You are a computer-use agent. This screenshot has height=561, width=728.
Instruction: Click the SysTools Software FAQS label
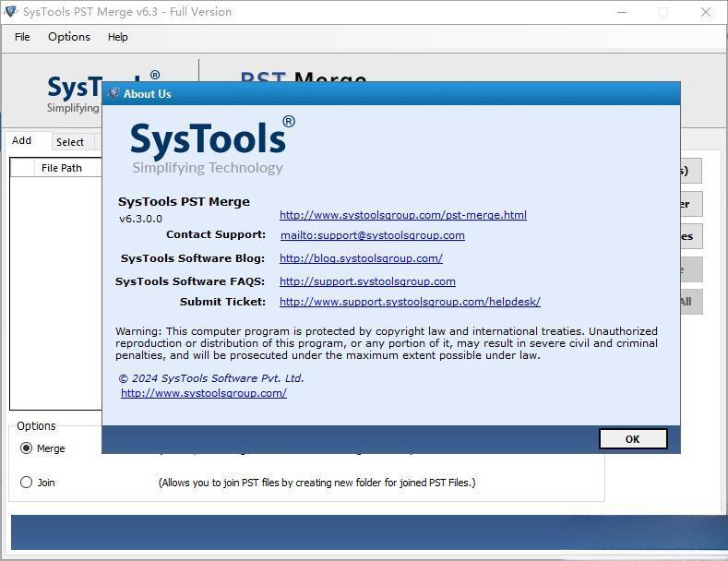(x=190, y=281)
